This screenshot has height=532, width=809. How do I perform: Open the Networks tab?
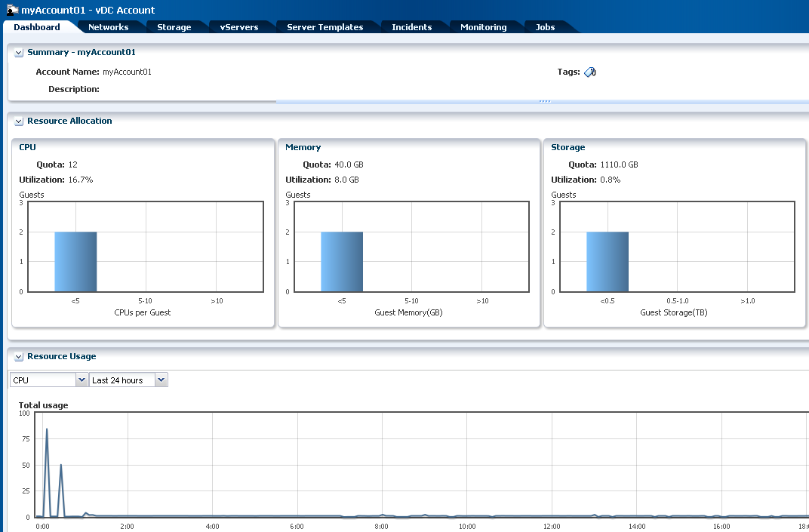coord(109,27)
